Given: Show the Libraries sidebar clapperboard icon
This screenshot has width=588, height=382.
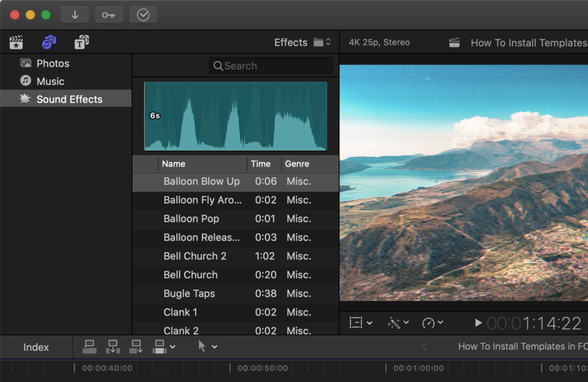Looking at the screenshot, I should tap(16, 43).
